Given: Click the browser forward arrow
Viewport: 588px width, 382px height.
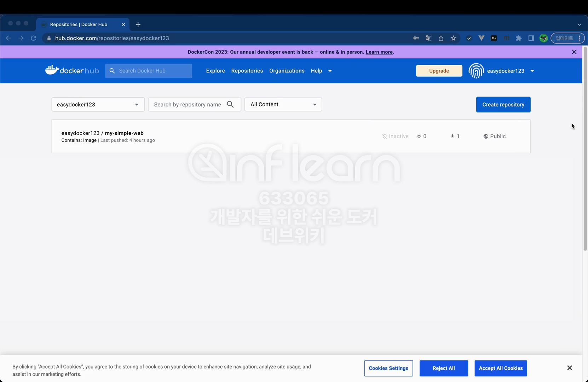Looking at the screenshot, I should (21, 38).
